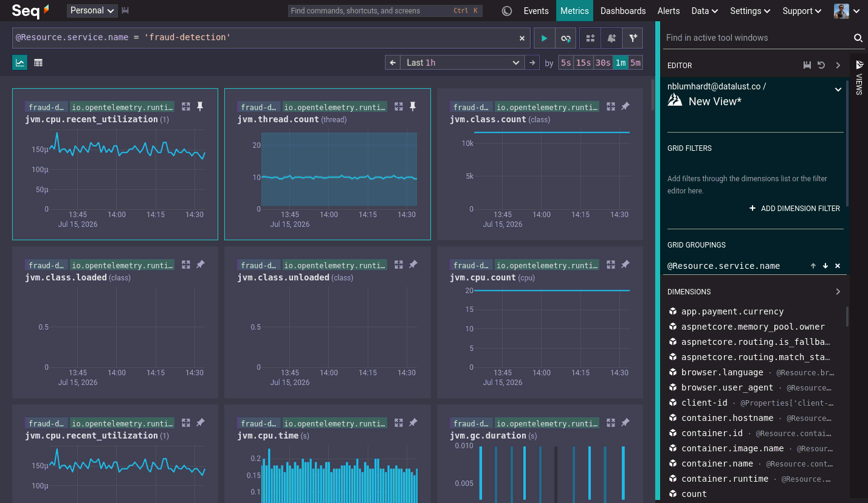Screen dimensions: 868x503
Task: Set the interval to 30s
Action: click(x=603, y=63)
